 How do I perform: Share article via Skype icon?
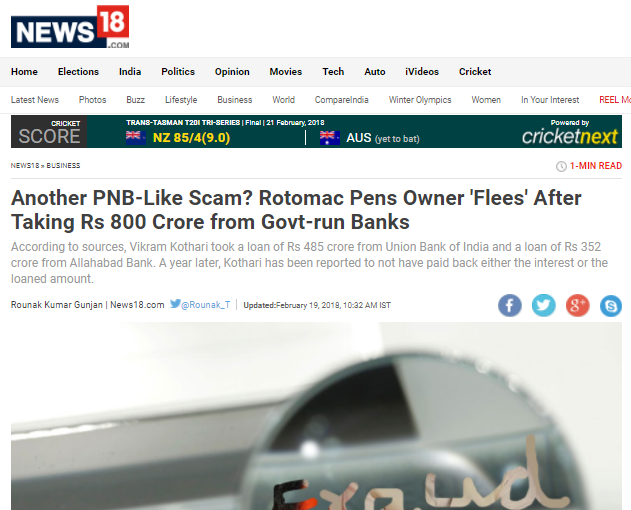coord(610,306)
